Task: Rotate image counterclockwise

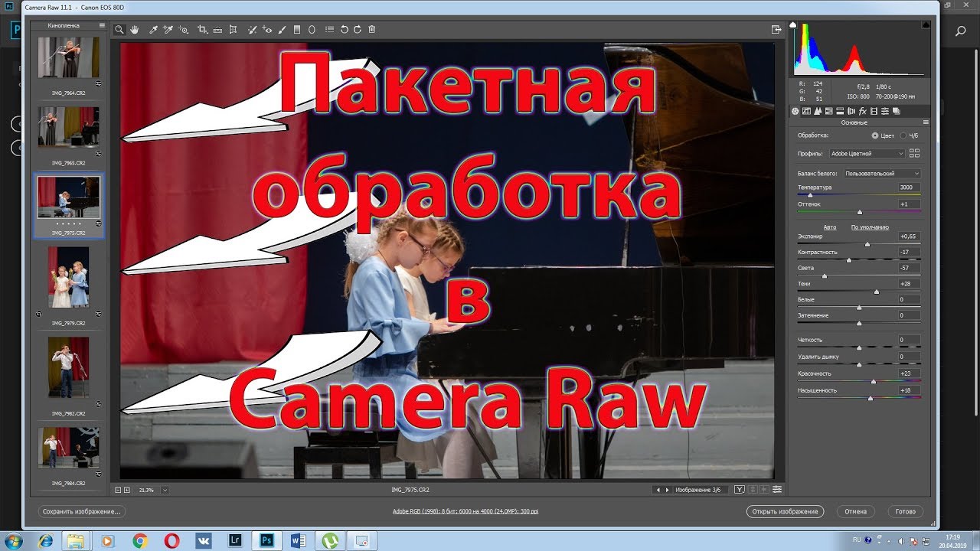Action: click(x=344, y=30)
